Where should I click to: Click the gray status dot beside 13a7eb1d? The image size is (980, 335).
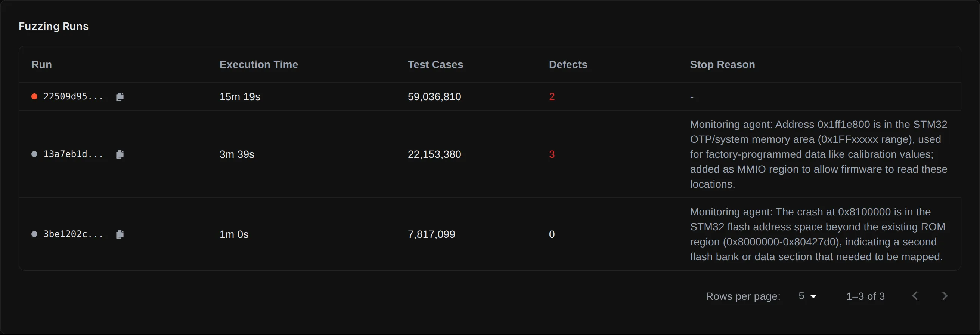pyautogui.click(x=34, y=154)
